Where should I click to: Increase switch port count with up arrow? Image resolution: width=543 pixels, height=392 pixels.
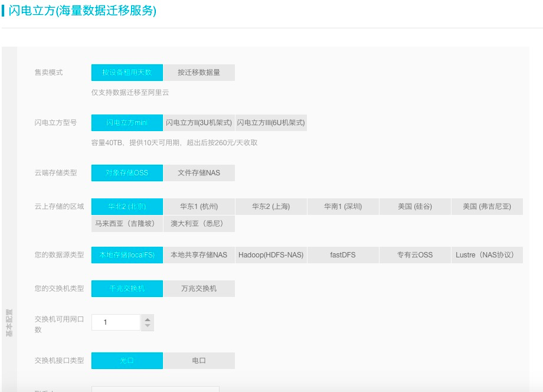[148, 319]
